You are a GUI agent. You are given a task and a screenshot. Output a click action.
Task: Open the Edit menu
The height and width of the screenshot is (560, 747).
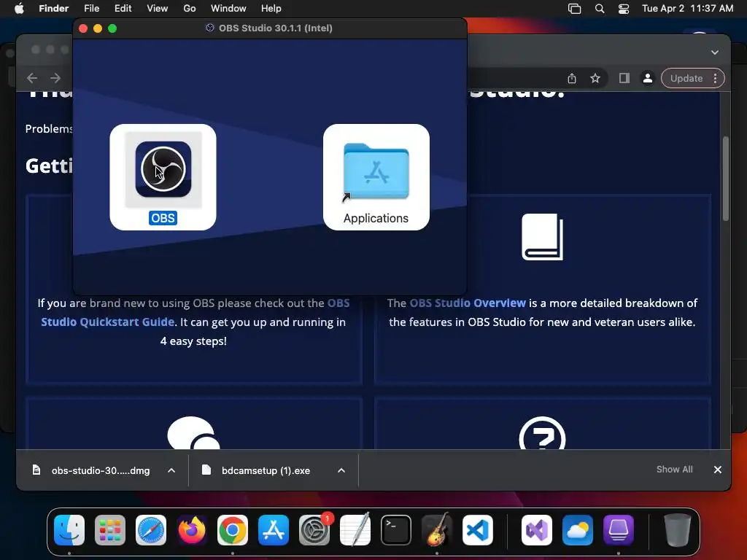pyautogui.click(x=123, y=9)
